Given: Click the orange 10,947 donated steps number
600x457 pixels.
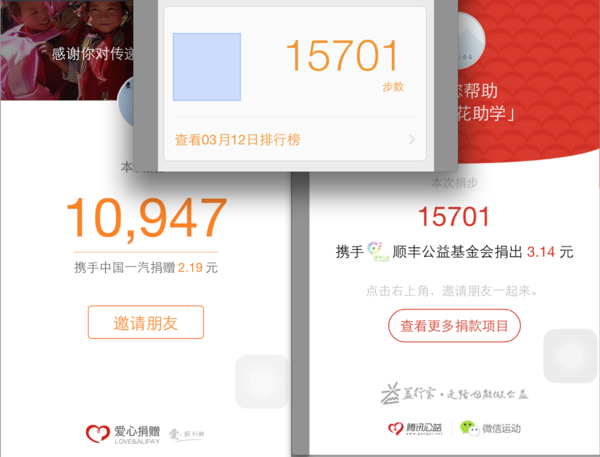Looking at the screenshot, I should point(147,219).
